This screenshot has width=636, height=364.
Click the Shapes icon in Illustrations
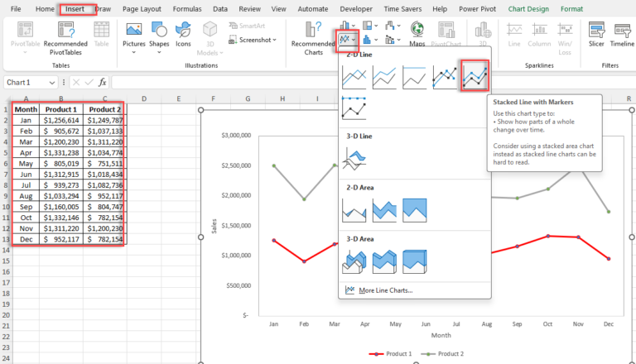[x=159, y=35]
